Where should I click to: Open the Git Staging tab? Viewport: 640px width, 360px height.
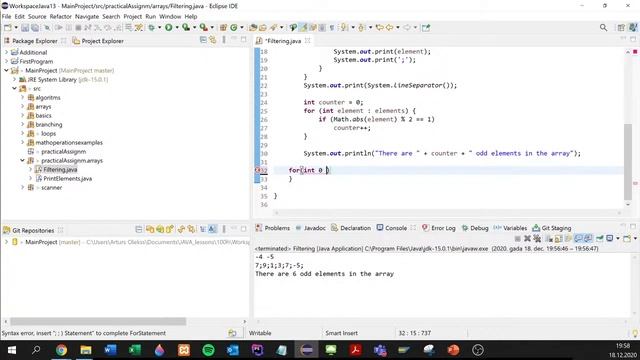552,228
